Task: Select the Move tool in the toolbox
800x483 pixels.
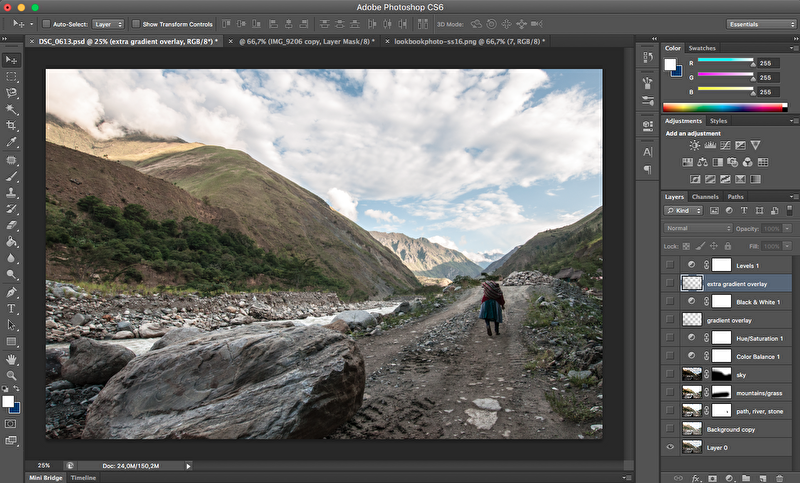Action: (11, 60)
